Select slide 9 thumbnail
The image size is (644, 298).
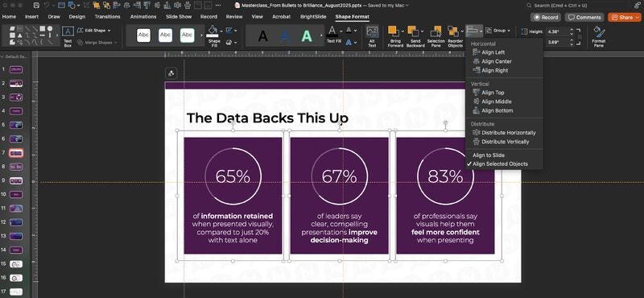(x=16, y=180)
